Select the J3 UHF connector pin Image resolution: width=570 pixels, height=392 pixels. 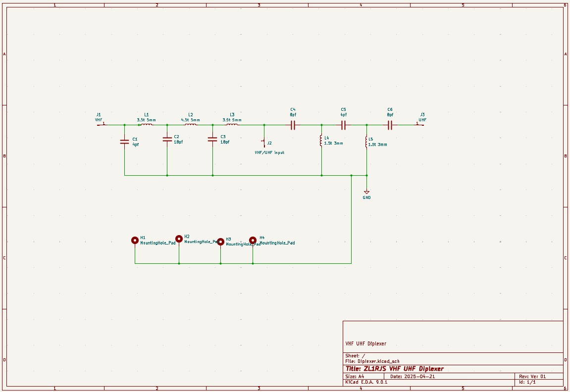tap(420, 125)
